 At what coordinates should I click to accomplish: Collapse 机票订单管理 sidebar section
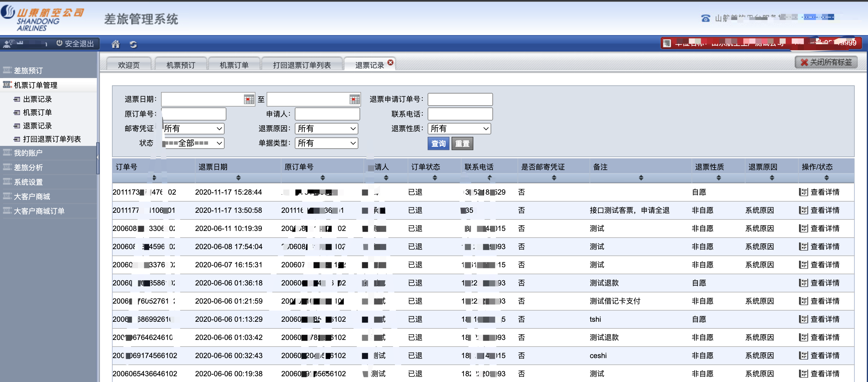48,85
